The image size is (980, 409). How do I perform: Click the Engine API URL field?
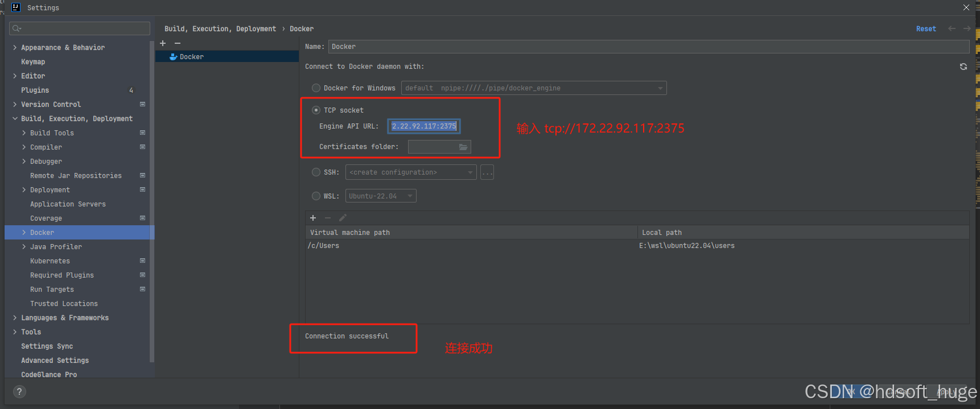tap(424, 126)
